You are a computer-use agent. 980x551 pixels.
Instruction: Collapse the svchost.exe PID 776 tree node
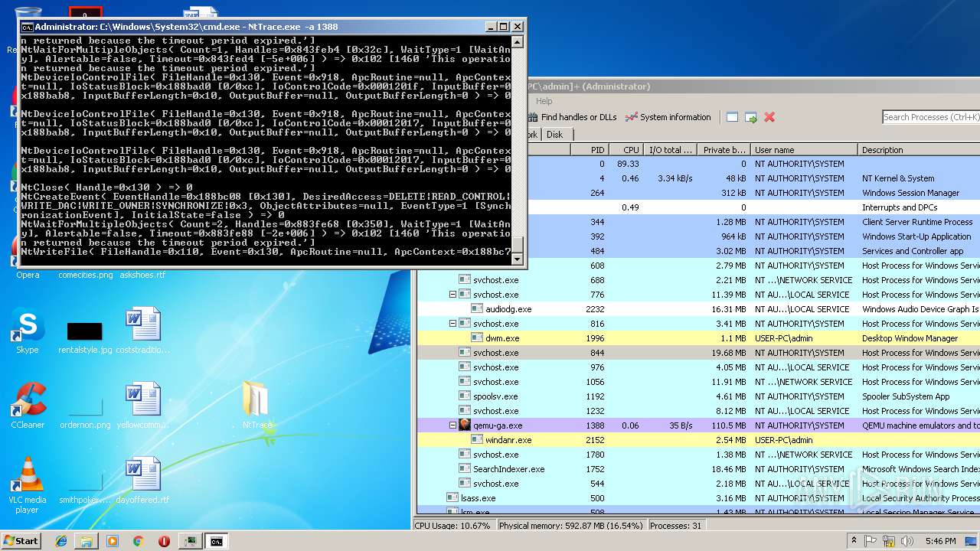pyautogui.click(x=452, y=295)
